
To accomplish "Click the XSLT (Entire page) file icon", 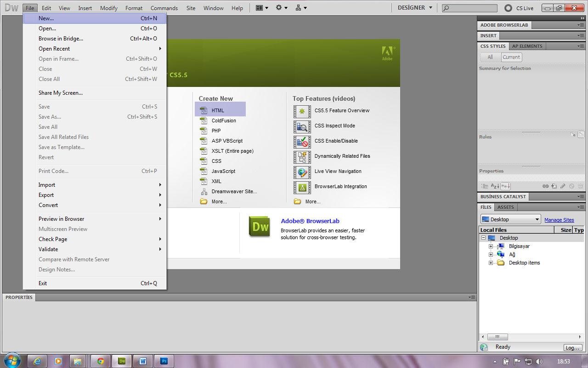I will coord(204,151).
